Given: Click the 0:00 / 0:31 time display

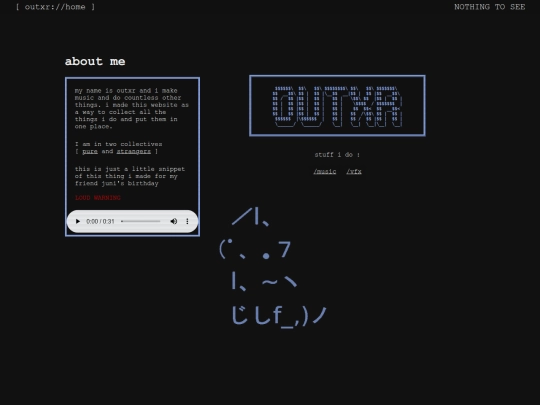Looking at the screenshot, I should coord(100,221).
